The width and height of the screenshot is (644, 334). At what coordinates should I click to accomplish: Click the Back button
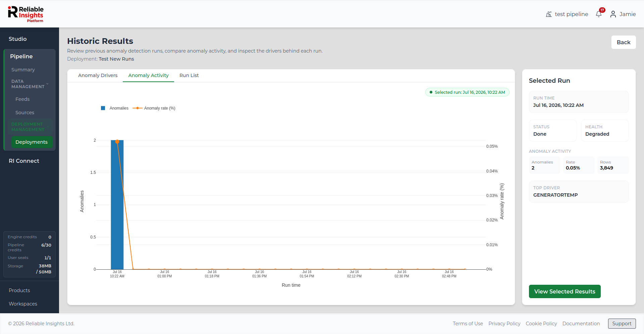(624, 42)
